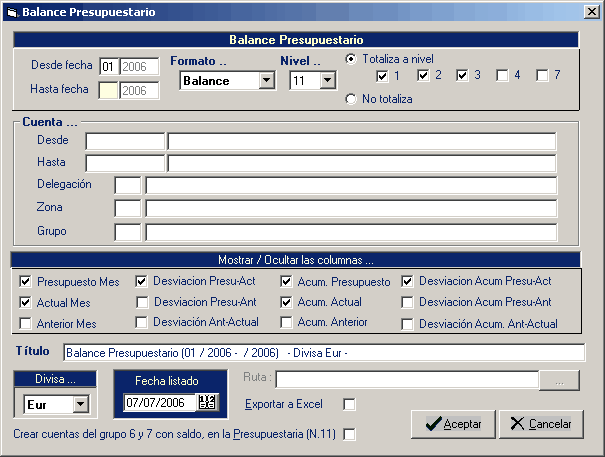
Task: Click the Cancelar button
Action: [x=541, y=424]
